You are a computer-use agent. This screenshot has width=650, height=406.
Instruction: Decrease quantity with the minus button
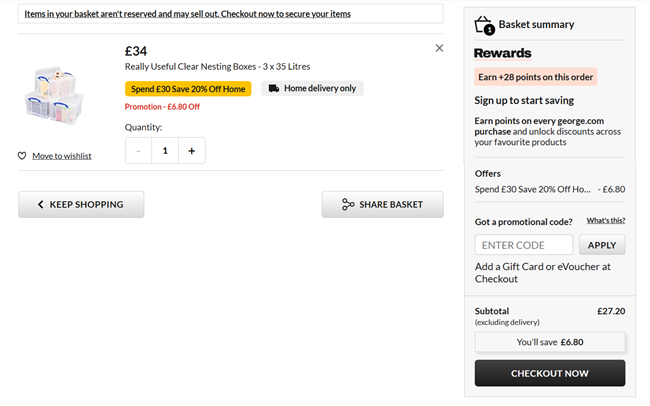coord(138,151)
